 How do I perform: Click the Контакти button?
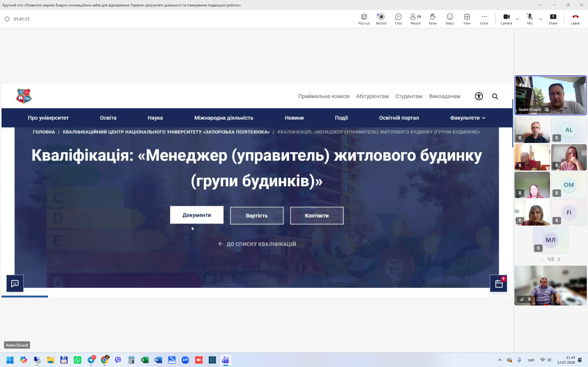tap(317, 215)
